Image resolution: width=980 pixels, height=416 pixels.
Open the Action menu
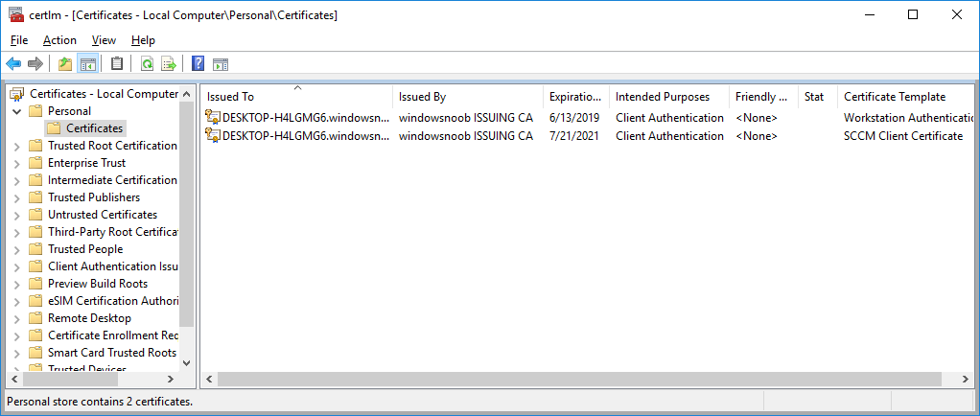[x=60, y=40]
